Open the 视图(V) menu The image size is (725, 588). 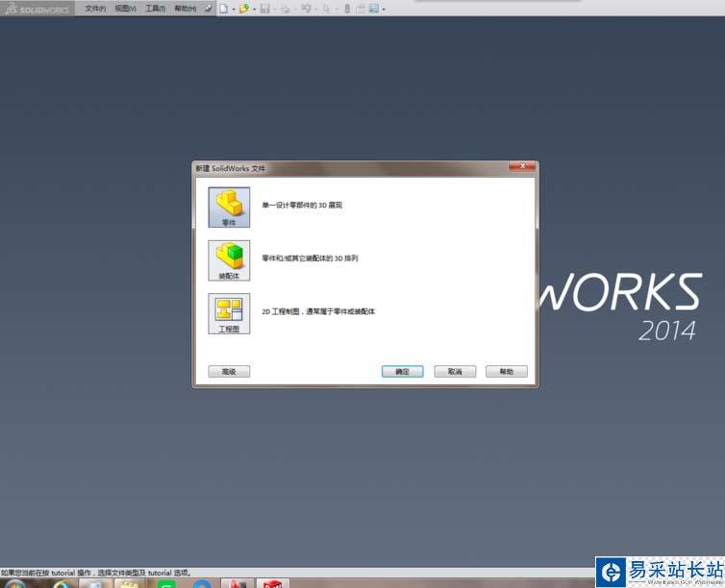[x=125, y=9]
